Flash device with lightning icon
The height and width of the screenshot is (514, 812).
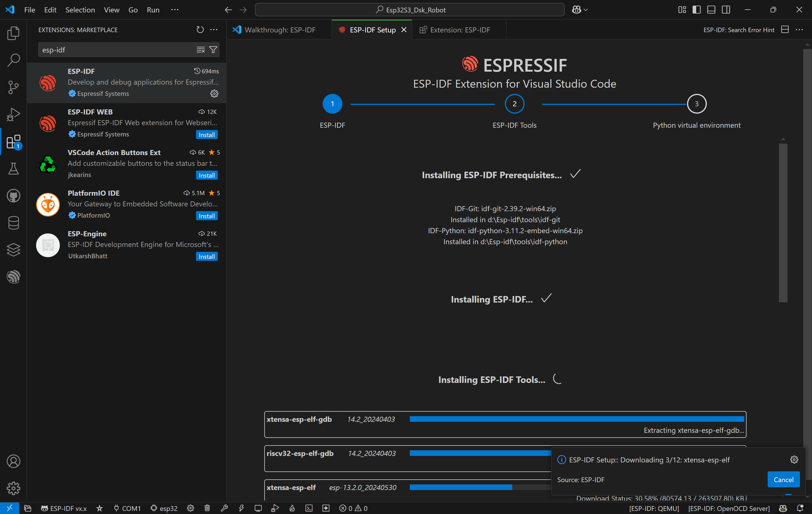[241, 508]
